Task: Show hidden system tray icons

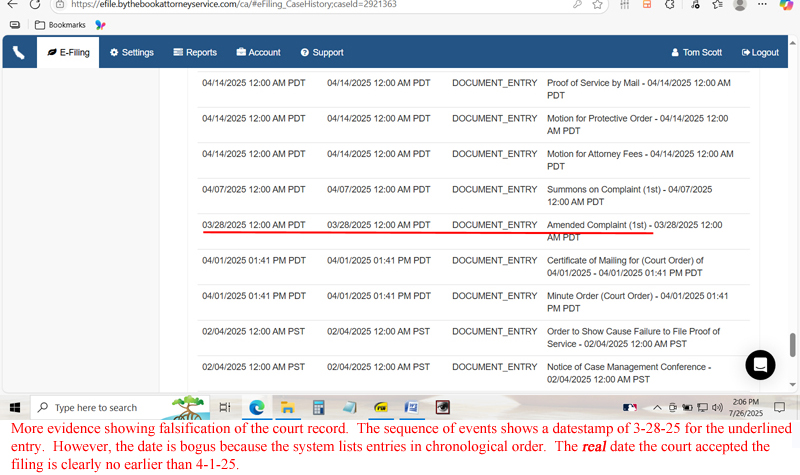Action: point(657,407)
